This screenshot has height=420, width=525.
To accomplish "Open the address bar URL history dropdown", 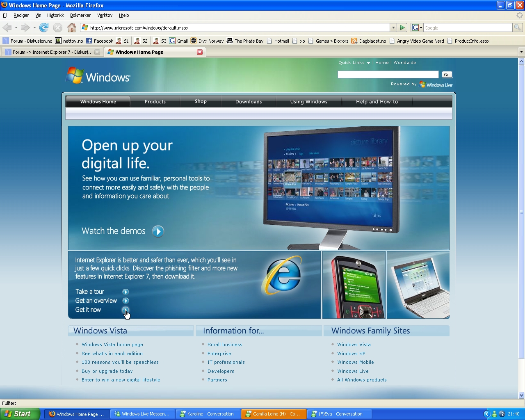I will [393, 27].
